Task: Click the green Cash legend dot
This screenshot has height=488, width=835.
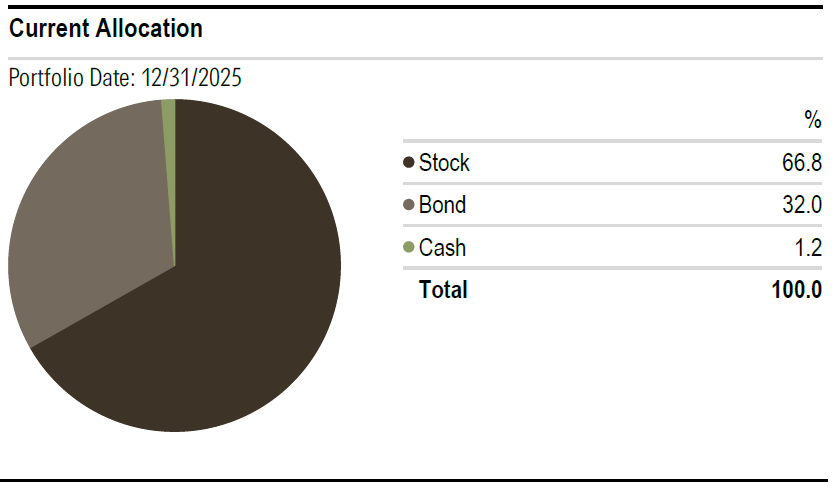Action: [409, 248]
